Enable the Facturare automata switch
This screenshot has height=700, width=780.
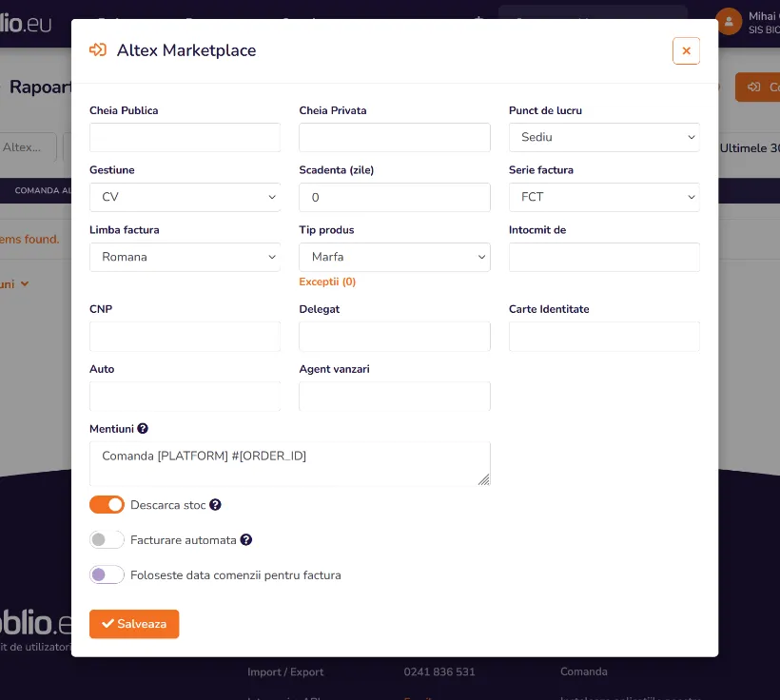(107, 540)
